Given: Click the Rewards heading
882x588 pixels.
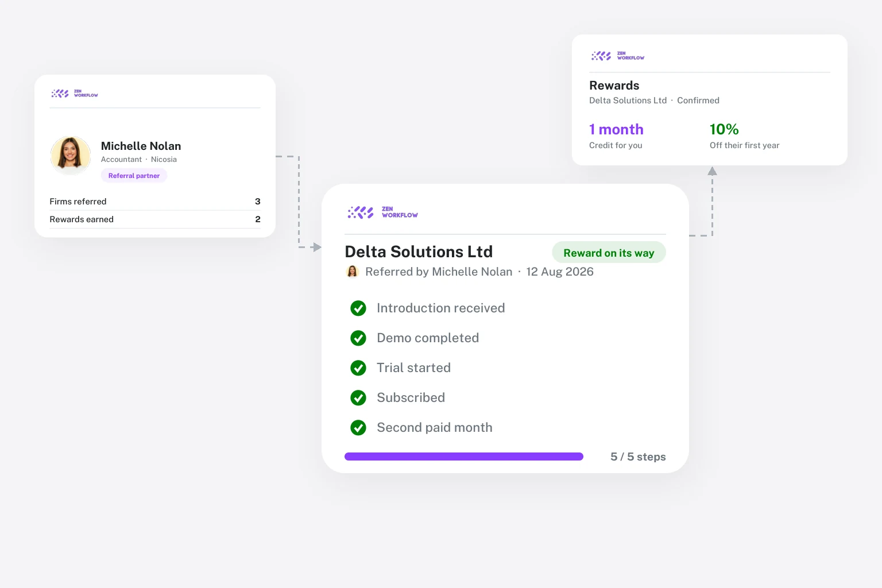Looking at the screenshot, I should coord(614,86).
